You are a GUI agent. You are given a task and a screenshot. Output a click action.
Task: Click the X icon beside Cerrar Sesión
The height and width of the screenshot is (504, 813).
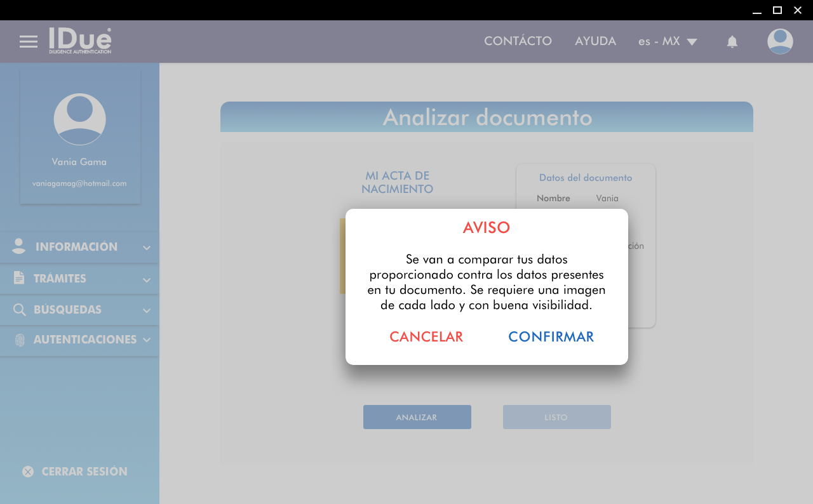pyautogui.click(x=28, y=472)
